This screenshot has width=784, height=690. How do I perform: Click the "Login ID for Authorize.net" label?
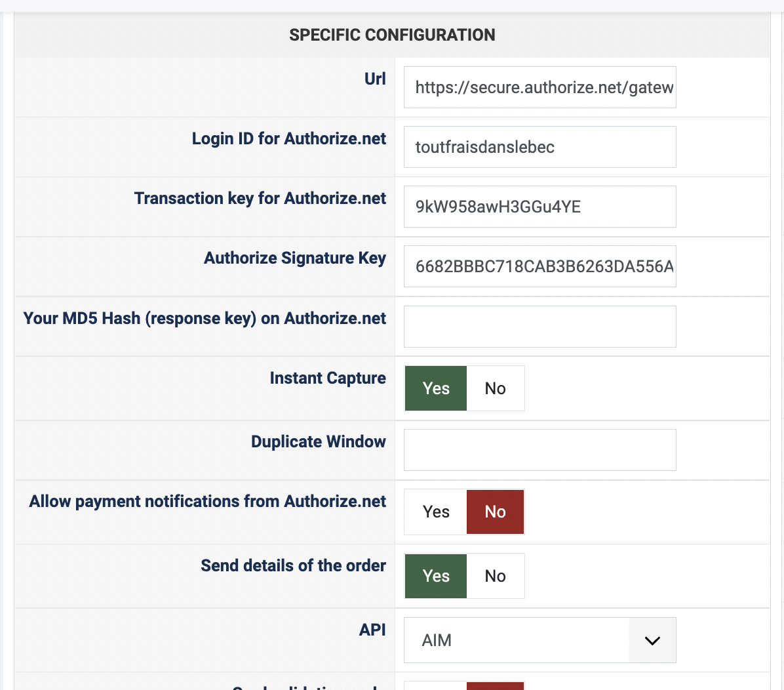coord(289,138)
